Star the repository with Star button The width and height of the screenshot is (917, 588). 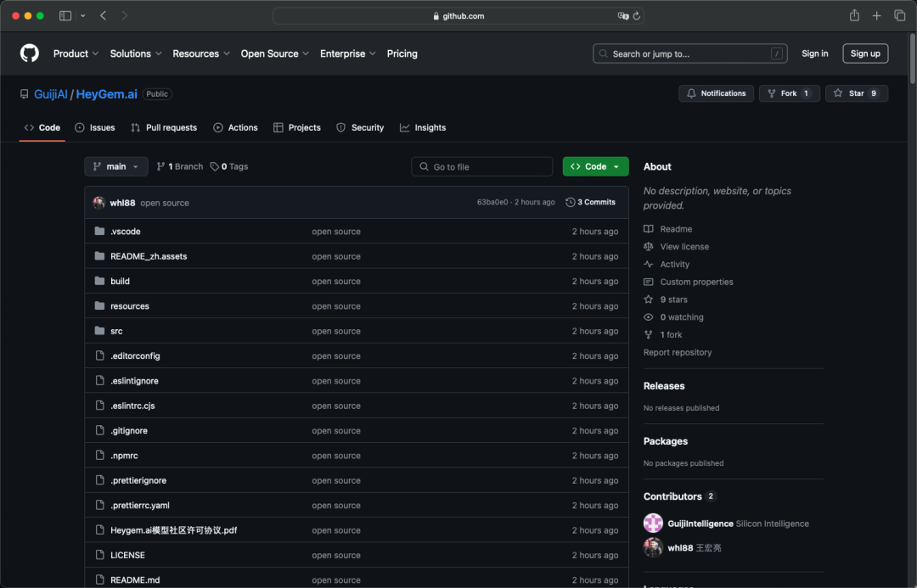point(856,93)
